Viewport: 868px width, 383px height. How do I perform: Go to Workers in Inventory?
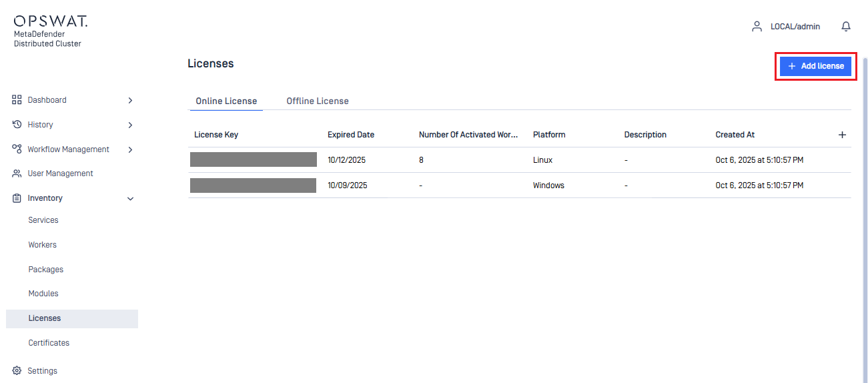pos(42,245)
